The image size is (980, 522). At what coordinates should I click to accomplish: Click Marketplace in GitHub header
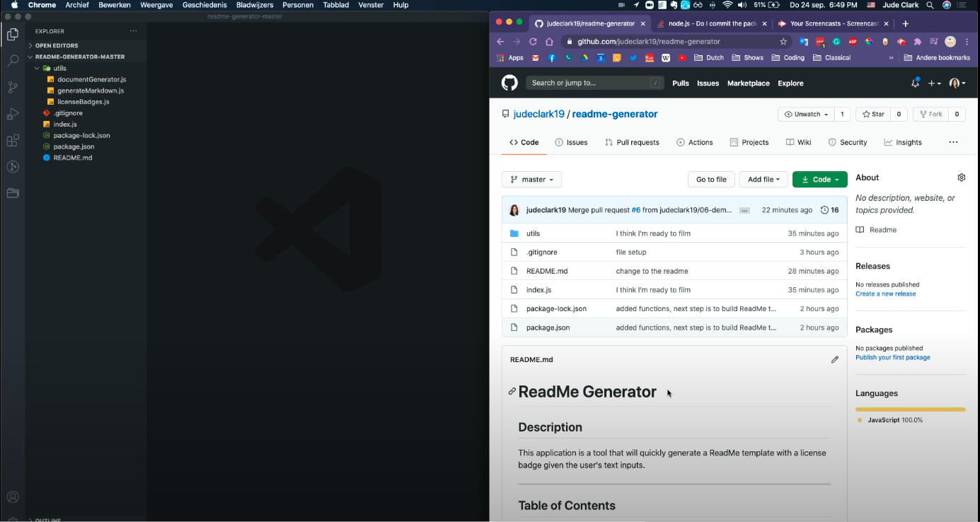(x=748, y=83)
